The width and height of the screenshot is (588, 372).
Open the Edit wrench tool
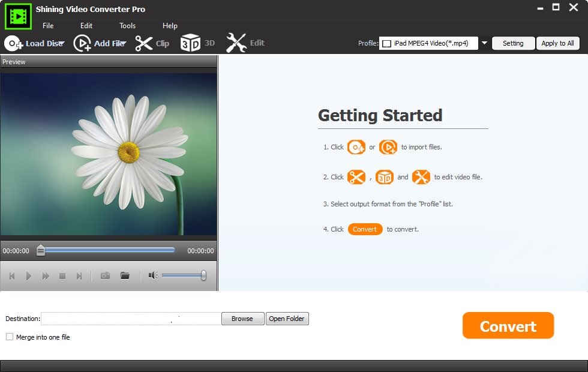[x=236, y=43]
